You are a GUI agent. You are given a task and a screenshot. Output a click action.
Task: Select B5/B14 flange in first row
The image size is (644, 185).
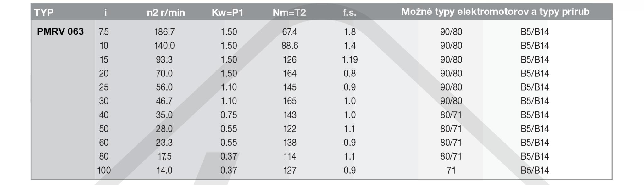pos(535,32)
